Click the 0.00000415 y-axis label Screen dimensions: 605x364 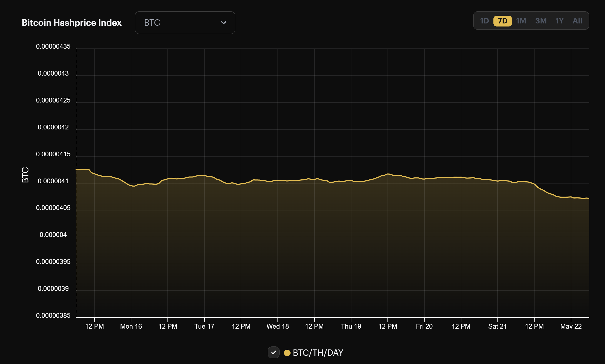coord(53,154)
